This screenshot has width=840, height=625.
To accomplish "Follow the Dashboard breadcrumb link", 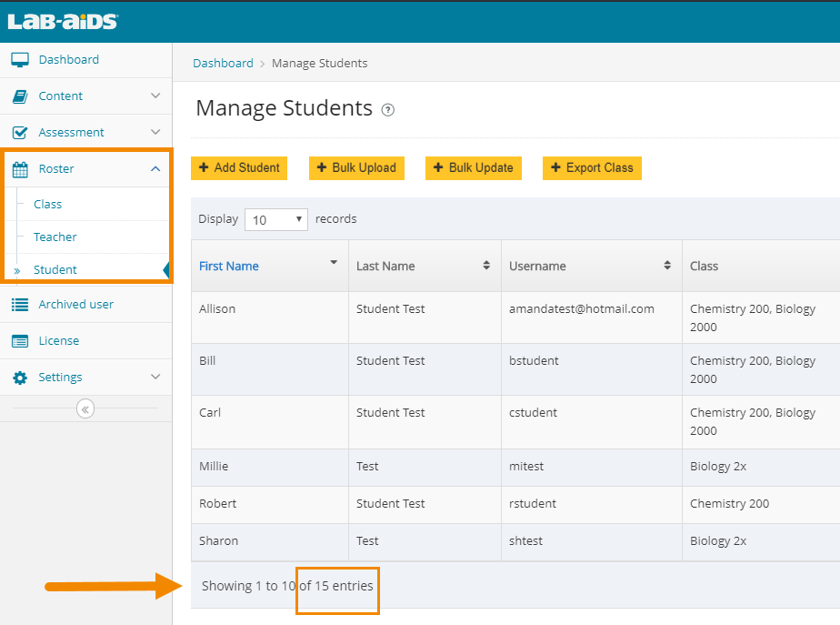I will [223, 64].
